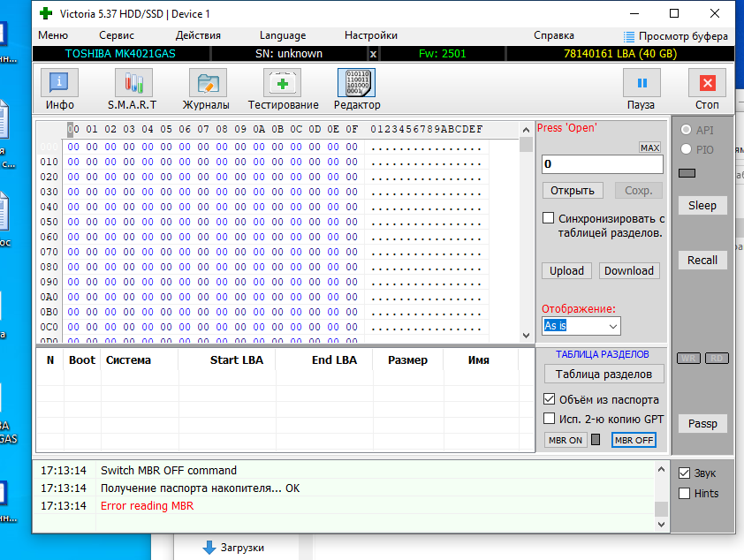
Task: Click hex row offset 0A0
Action: 49,297
